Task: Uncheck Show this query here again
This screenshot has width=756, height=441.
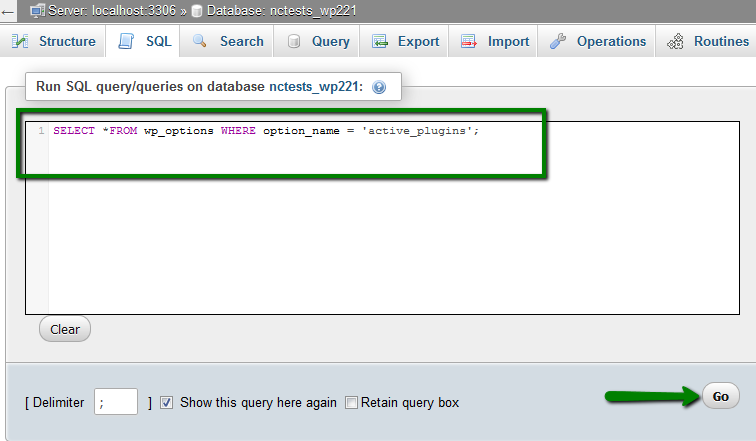Action: [x=166, y=402]
